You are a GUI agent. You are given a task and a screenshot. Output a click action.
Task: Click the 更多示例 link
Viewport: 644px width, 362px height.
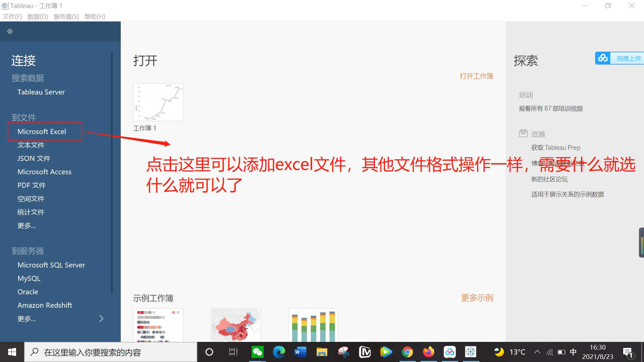[x=477, y=298]
